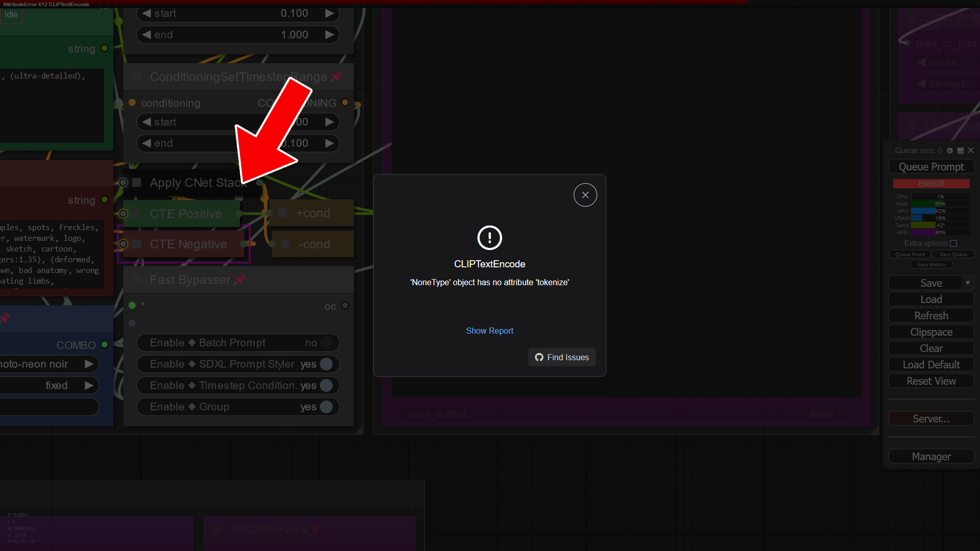Grab the queue panel drag handle

[x=889, y=151]
